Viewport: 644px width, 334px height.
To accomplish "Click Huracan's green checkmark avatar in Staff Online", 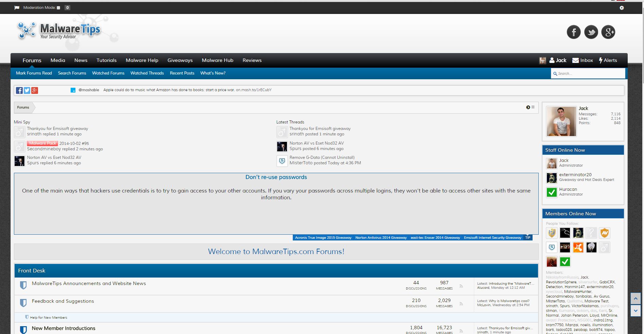I will click(x=552, y=192).
